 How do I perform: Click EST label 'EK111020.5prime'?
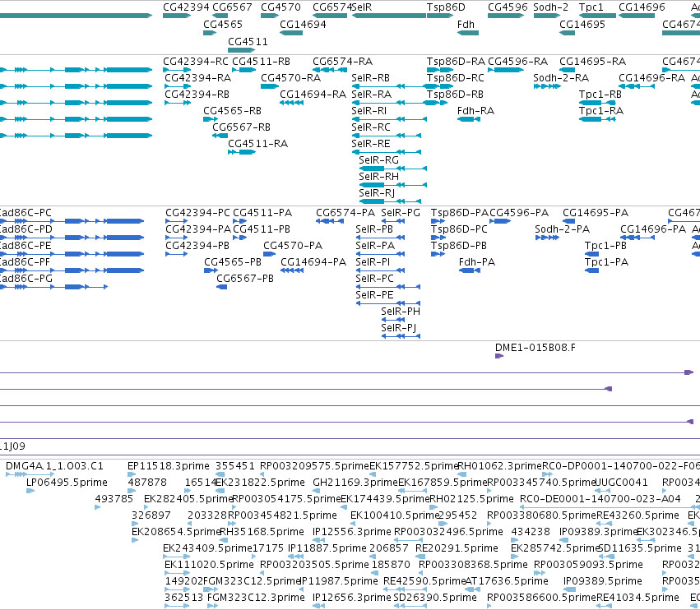209,565
